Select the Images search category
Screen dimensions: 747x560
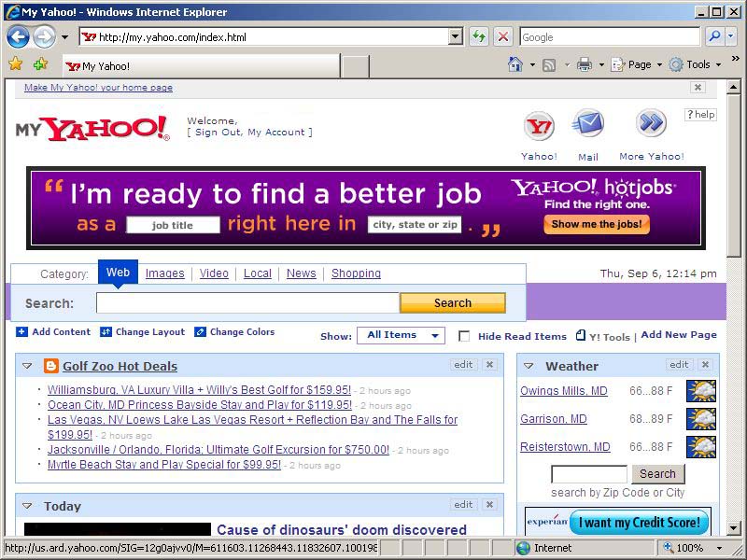(x=165, y=273)
